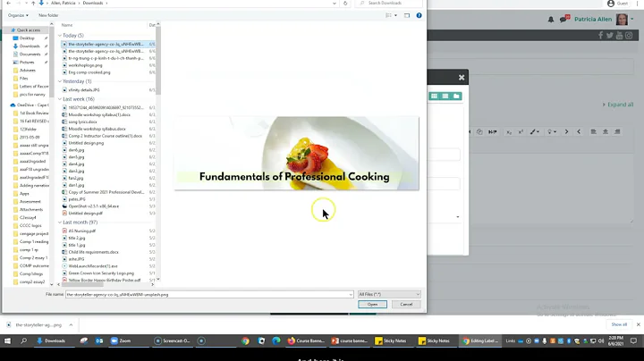The width and height of the screenshot is (644, 361).
Task: Select Quick access in navigation pane
Action: click(x=29, y=30)
